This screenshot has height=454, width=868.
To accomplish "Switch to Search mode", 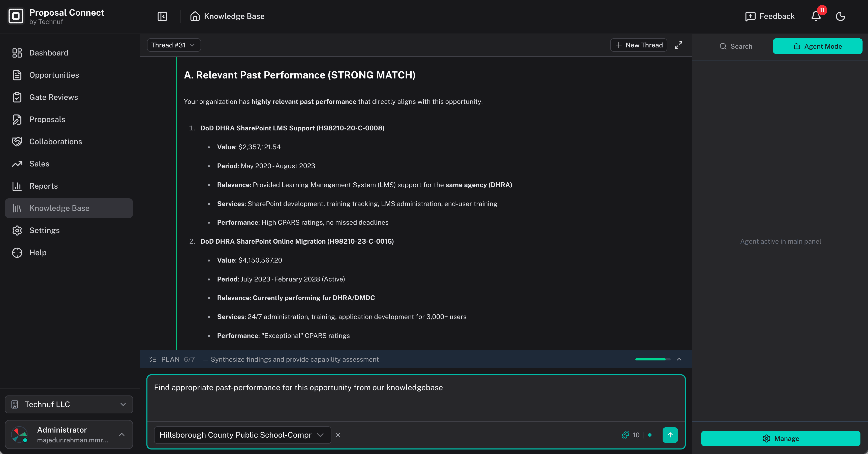I will point(736,46).
